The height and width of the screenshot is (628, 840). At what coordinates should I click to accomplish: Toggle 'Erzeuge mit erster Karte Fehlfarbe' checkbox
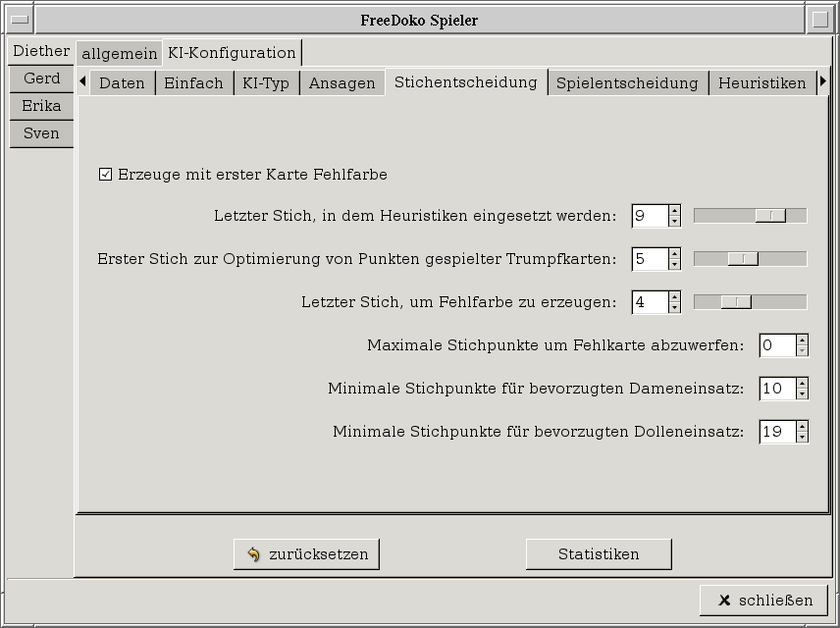[106, 175]
